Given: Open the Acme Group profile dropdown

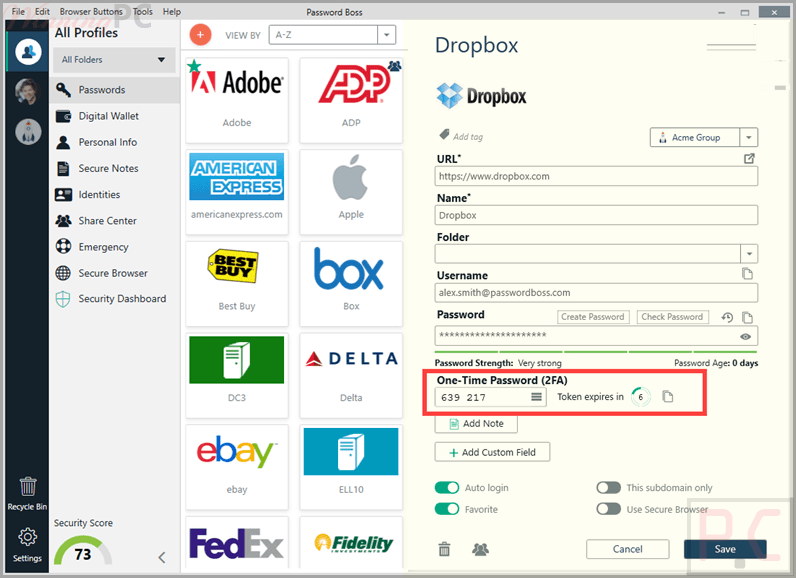Looking at the screenshot, I should point(704,138).
